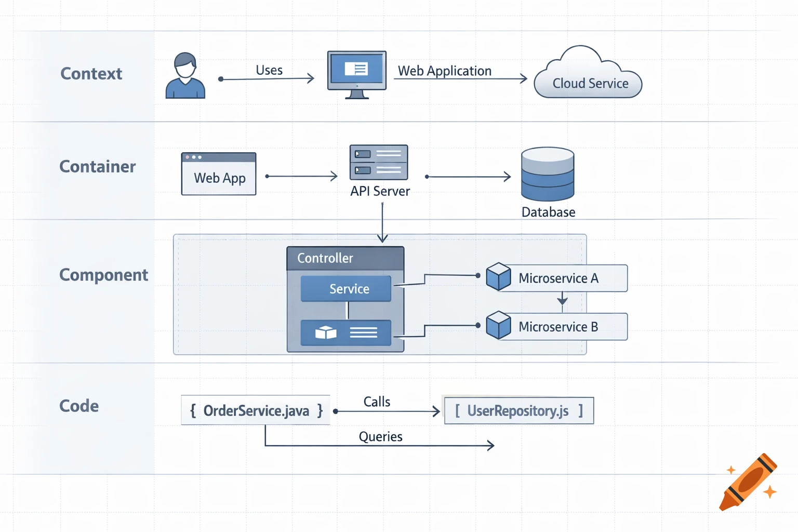The height and width of the screenshot is (532, 798).
Task: Select the Code row label
Action: click(x=78, y=406)
